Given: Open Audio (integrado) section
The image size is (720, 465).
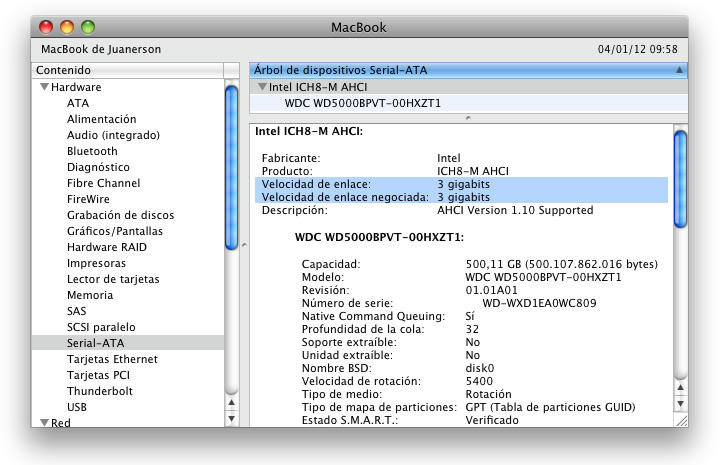Looking at the screenshot, I should click(113, 135).
